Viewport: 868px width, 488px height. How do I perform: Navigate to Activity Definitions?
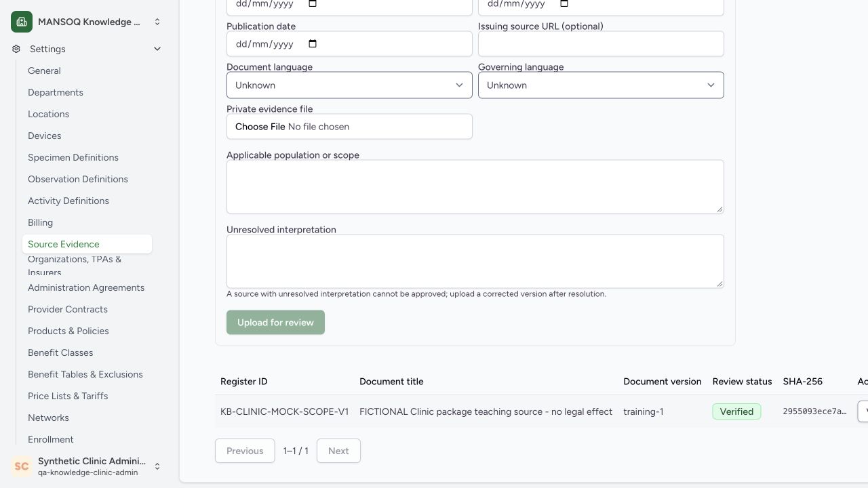(x=68, y=201)
